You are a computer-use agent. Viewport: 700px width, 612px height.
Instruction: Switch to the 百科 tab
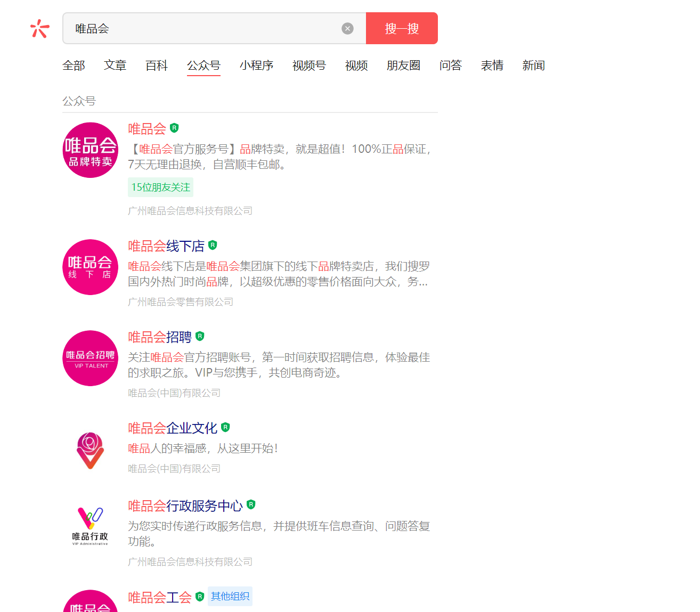click(x=157, y=66)
